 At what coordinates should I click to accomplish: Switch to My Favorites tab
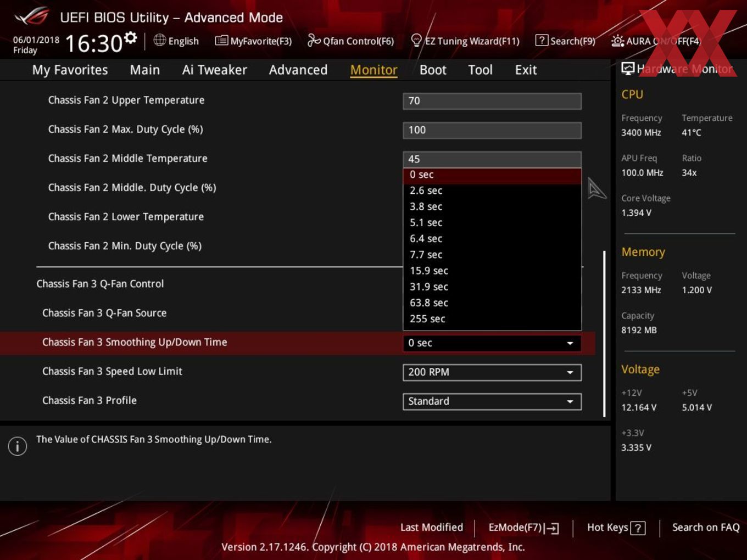[x=70, y=70]
